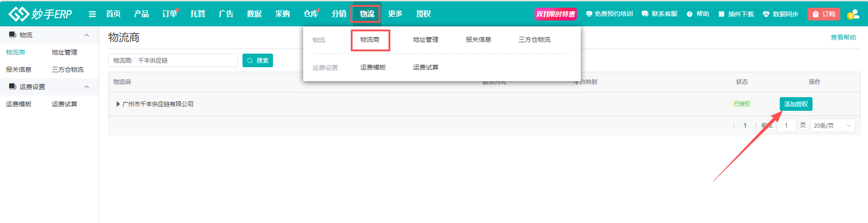Open the 产品 menu
The image size is (868, 223).
pyautogui.click(x=141, y=14)
